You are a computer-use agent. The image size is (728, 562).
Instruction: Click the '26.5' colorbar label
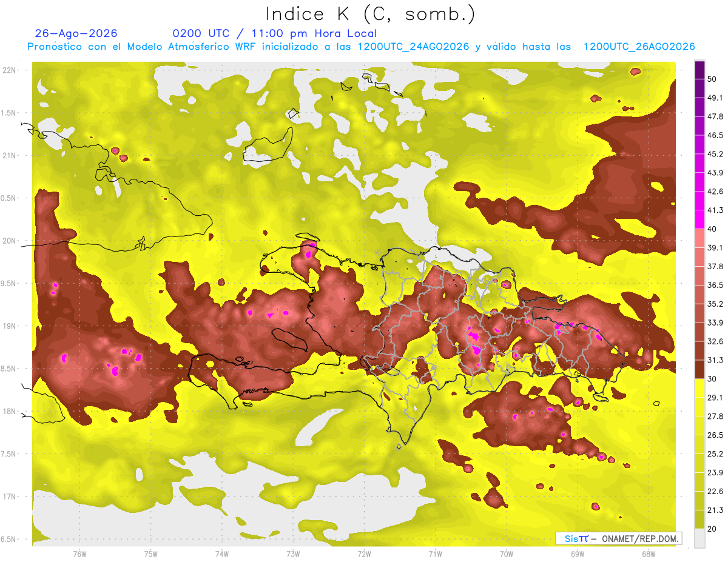click(715, 435)
